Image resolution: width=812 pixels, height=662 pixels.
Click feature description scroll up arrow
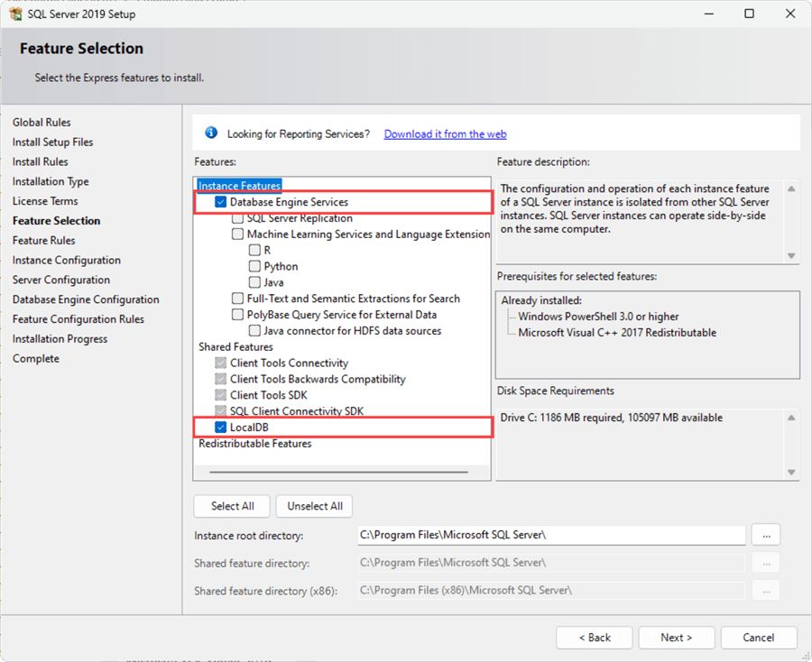[791, 188]
